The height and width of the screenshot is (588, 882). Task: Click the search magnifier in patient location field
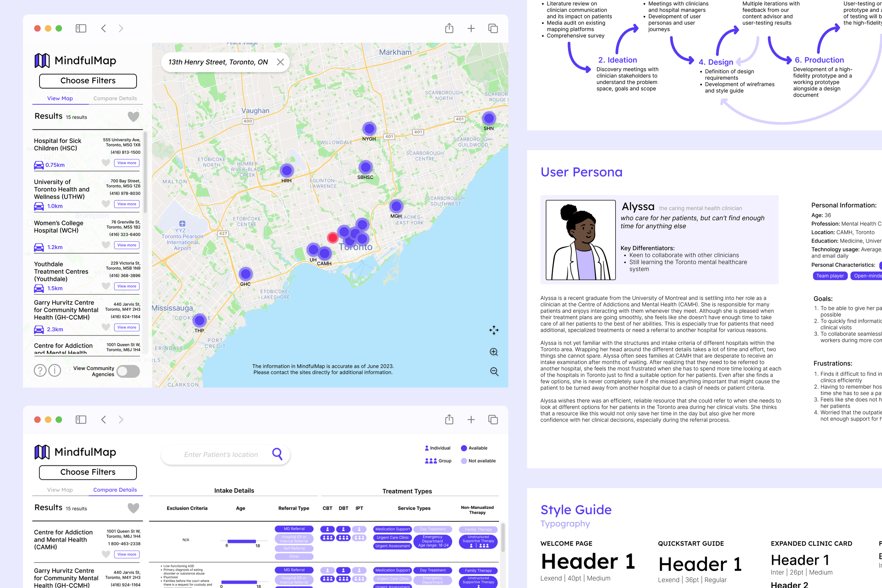click(277, 454)
